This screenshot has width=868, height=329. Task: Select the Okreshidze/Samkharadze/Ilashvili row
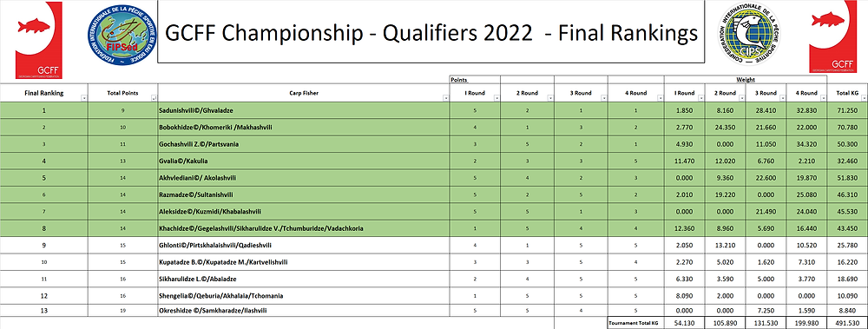(434, 311)
